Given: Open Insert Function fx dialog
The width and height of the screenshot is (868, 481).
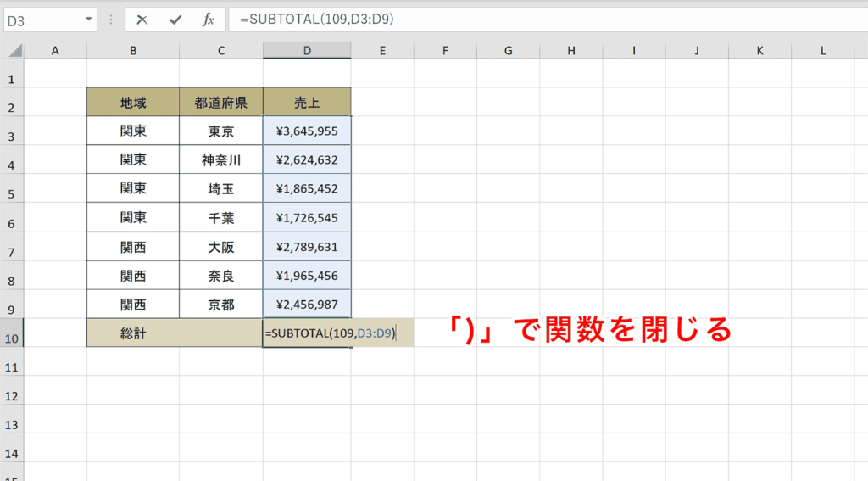Looking at the screenshot, I should click(209, 20).
